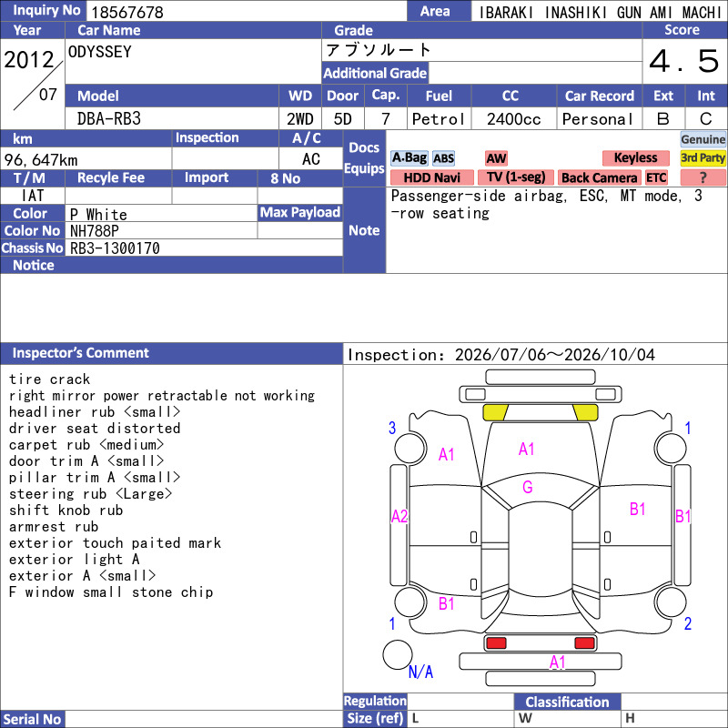Viewport: 728px width, 728px height.
Task: Click the Classification label
Action: [x=567, y=702]
